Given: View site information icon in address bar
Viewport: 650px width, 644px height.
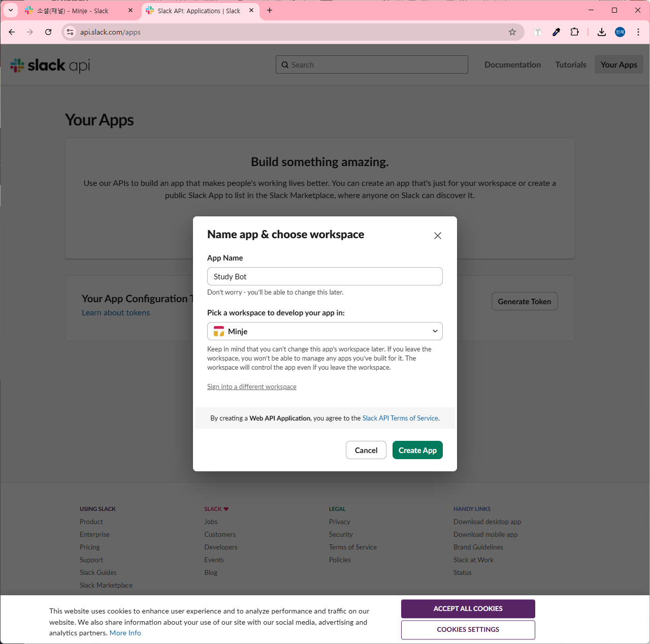Looking at the screenshot, I should (70, 32).
